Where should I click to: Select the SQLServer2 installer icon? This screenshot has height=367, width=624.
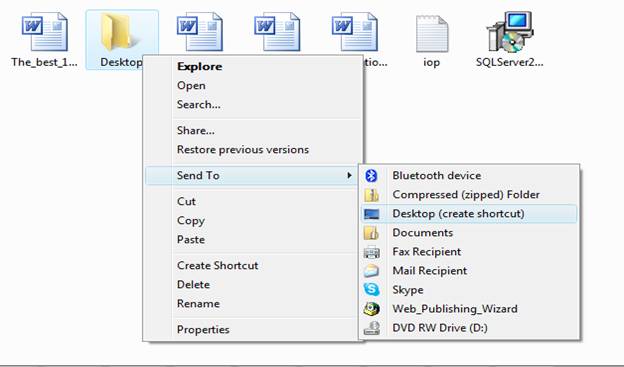510,32
